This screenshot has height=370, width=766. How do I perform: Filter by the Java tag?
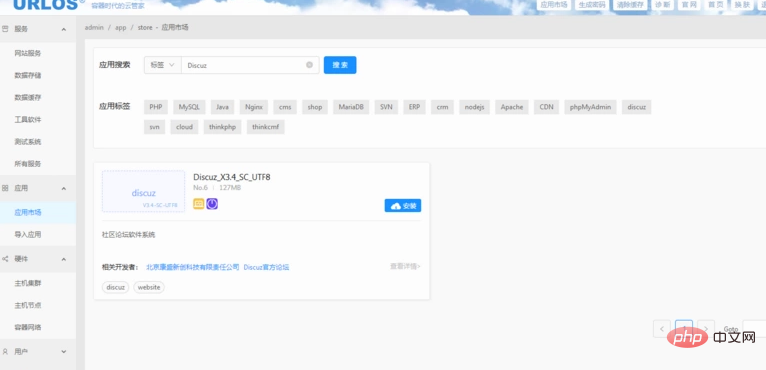(222, 107)
